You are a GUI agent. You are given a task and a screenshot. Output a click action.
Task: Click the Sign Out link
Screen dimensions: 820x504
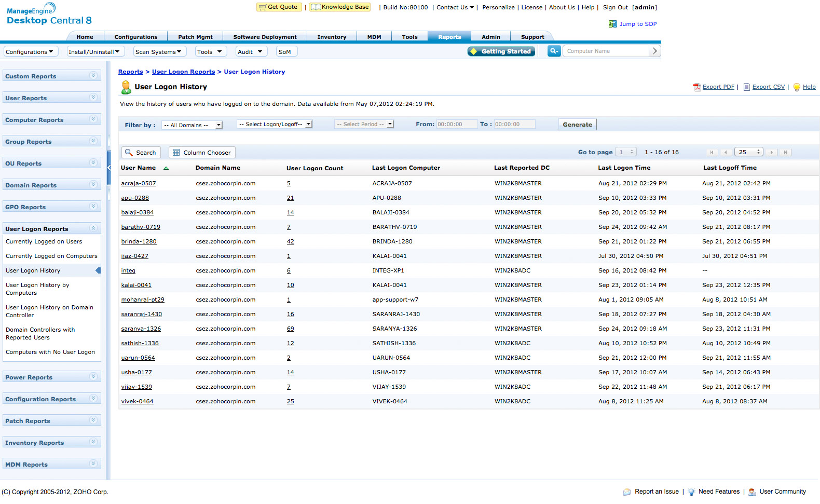[615, 7]
